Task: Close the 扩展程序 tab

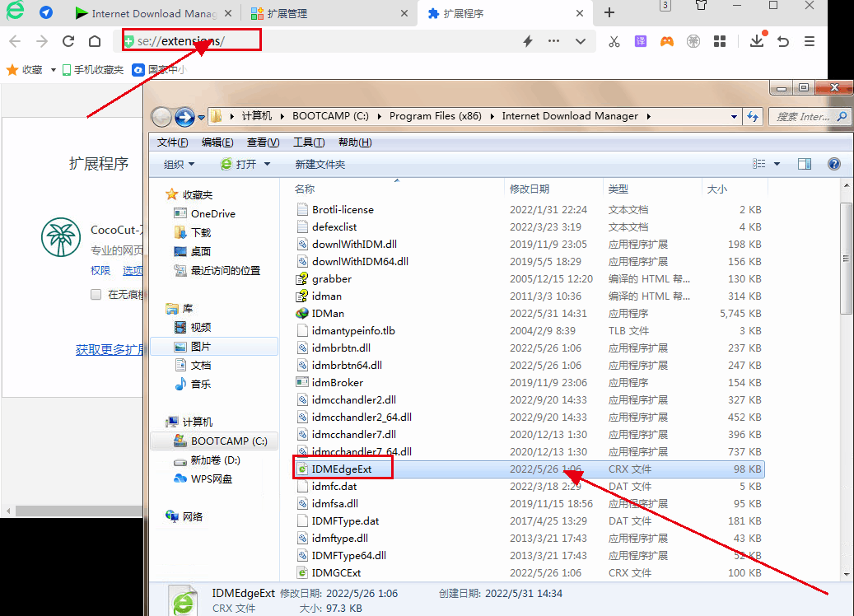Action: 580,14
